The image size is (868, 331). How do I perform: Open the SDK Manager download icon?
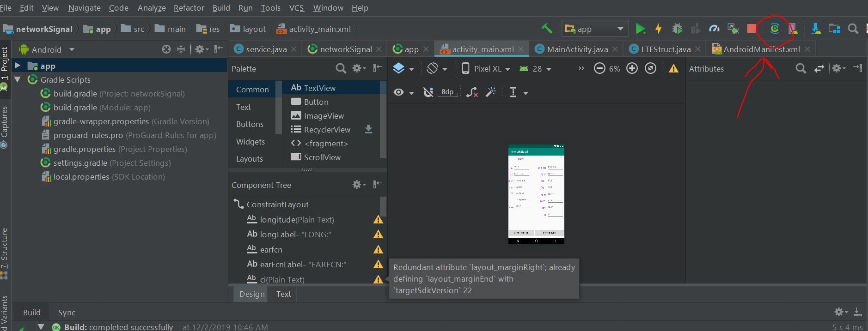point(816,29)
